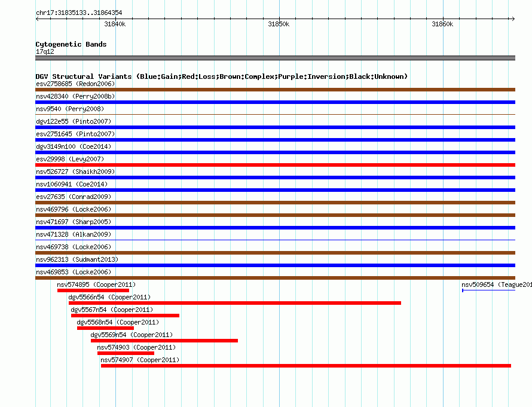Click nsv471697 (Sharp2005) label
This screenshot has width=532, height=407.
[74, 222]
